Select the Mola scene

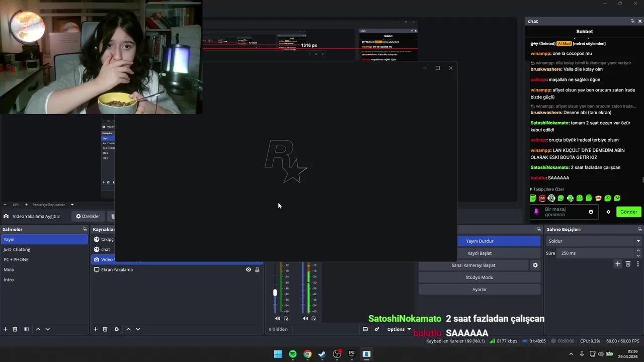click(44, 269)
